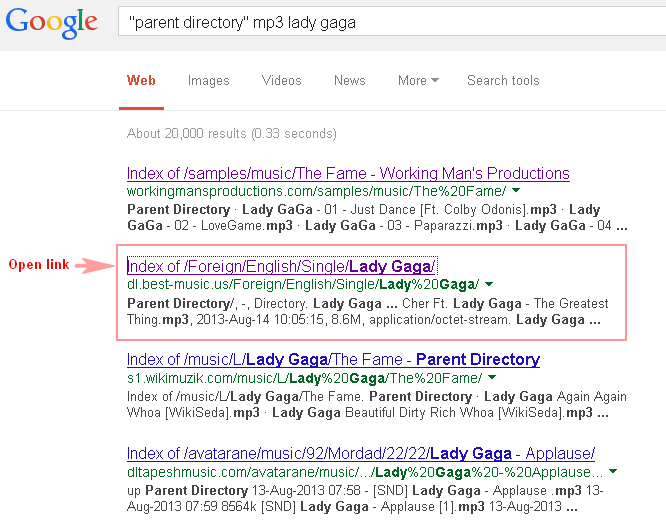Viewport: 666px width, 531px height.
Task: Click snippet text '13-Aug-2013 07:58 - [SND]'
Action: 330,490
